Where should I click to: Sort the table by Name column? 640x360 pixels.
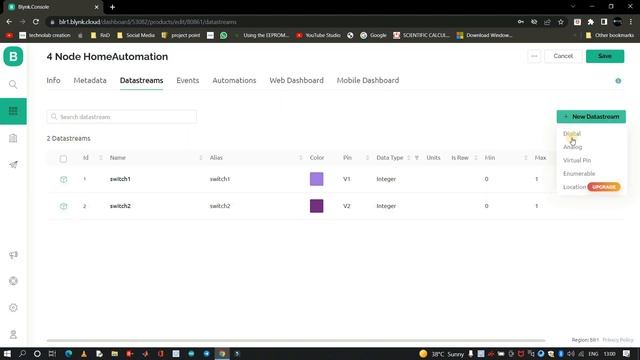point(201,158)
